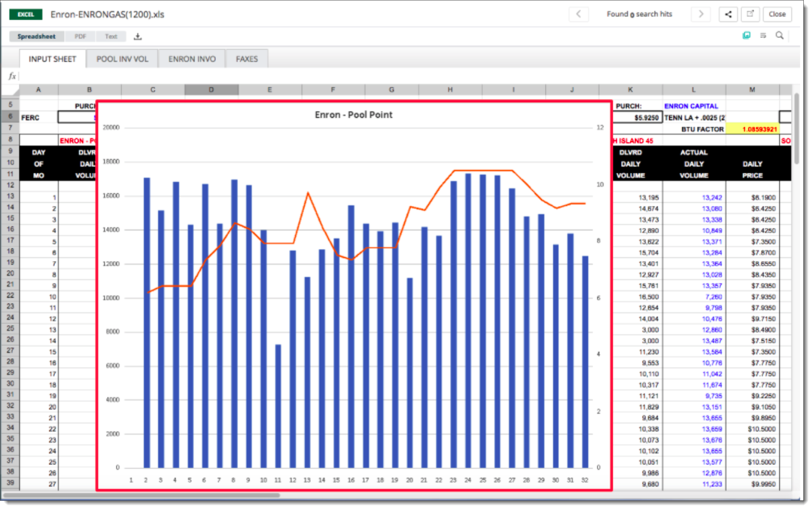Go to previous search hit
812x509 pixels.
(x=579, y=14)
